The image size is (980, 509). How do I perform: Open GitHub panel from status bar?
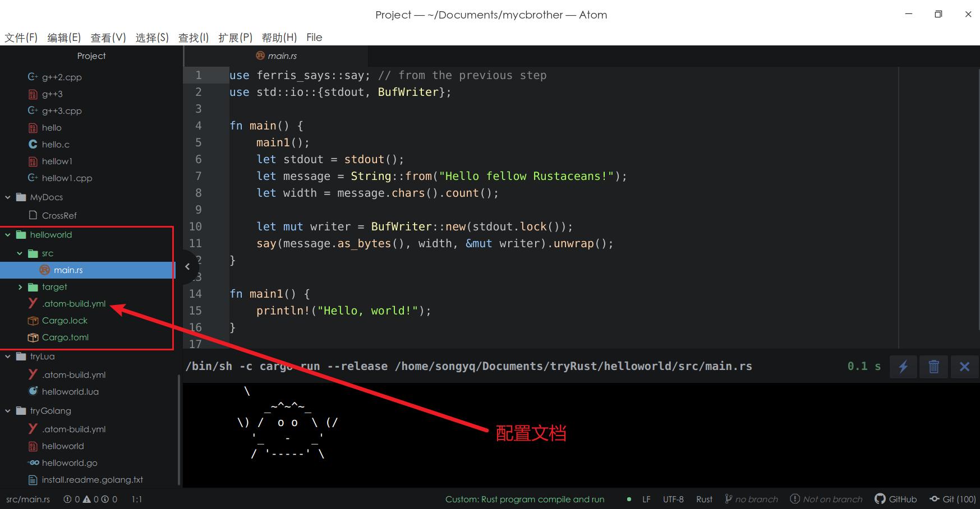coord(896,499)
